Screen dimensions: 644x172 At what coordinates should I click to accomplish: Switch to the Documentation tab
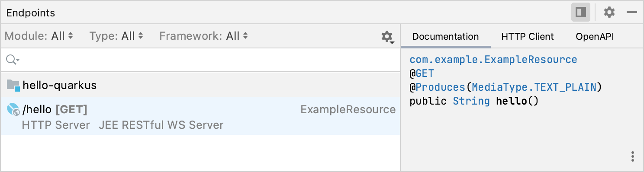(x=445, y=37)
